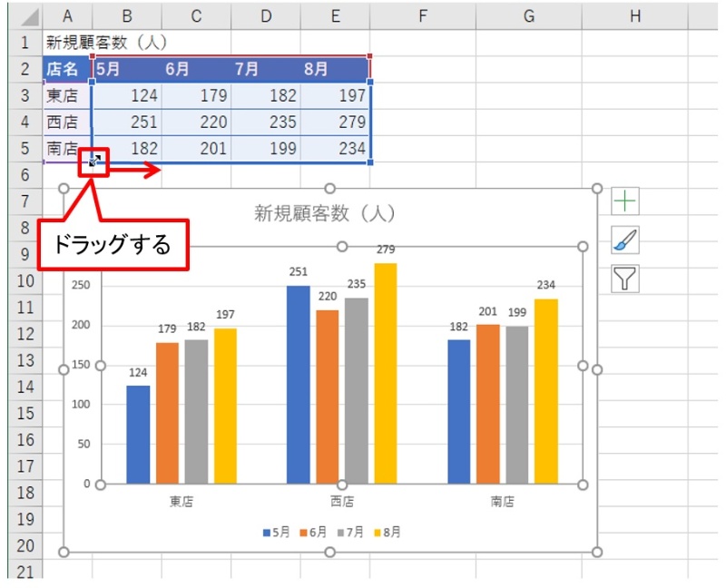Select the 5月 legend entry
The image size is (726, 588).
point(275,533)
